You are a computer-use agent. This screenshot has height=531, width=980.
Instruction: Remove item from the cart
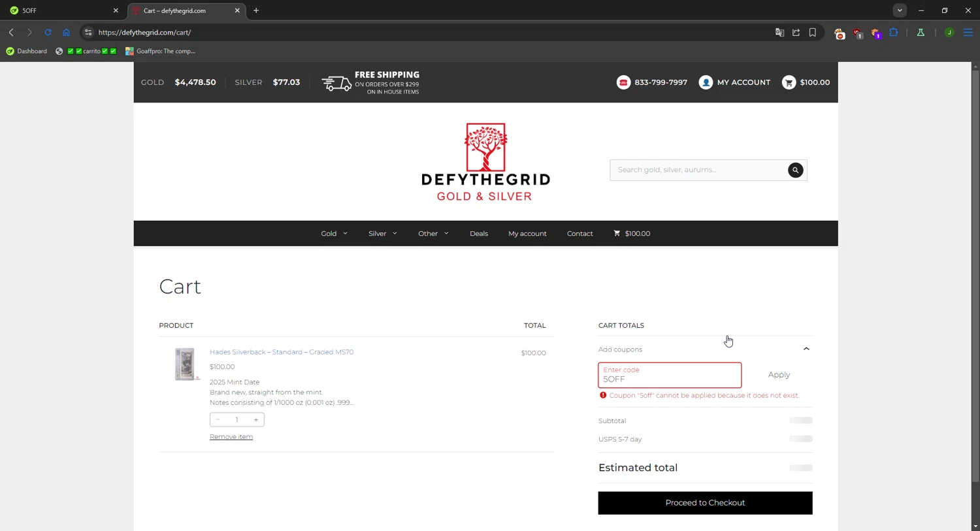pyautogui.click(x=231, y=437)
